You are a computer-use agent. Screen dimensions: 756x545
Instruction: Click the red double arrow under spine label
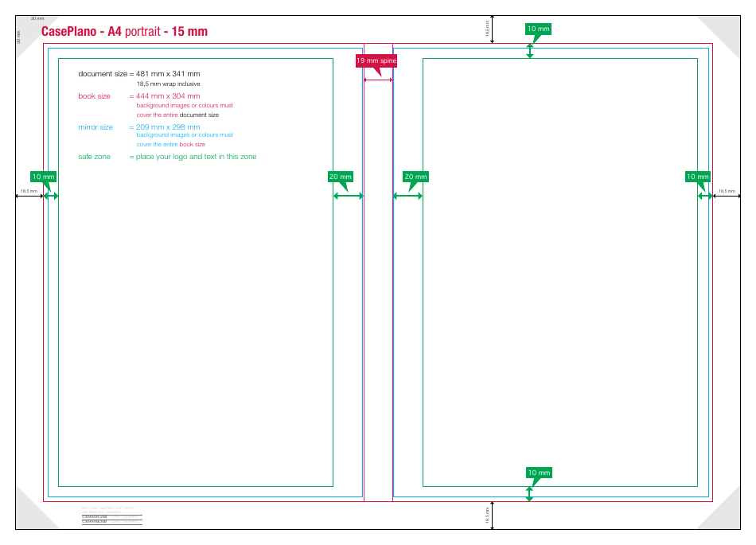coord(378,79)
